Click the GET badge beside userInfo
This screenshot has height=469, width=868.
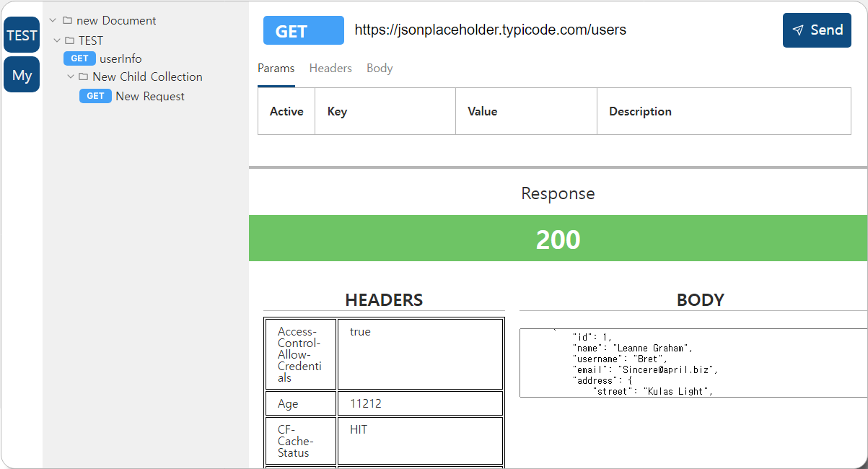point(79,58)
